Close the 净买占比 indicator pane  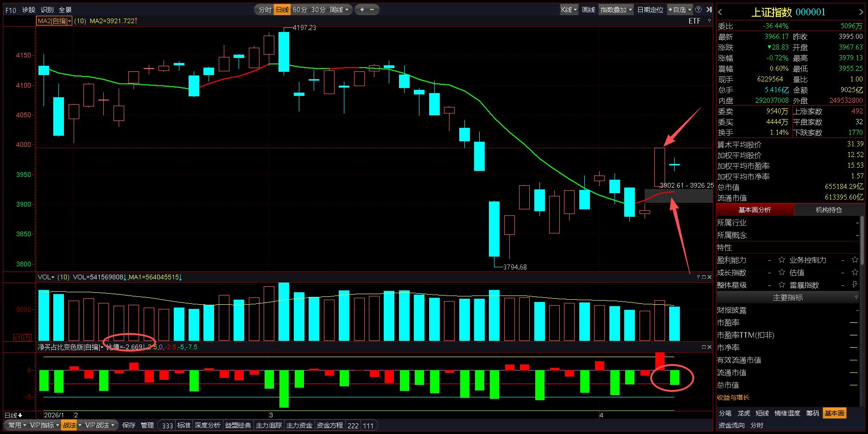click(710, 346)
